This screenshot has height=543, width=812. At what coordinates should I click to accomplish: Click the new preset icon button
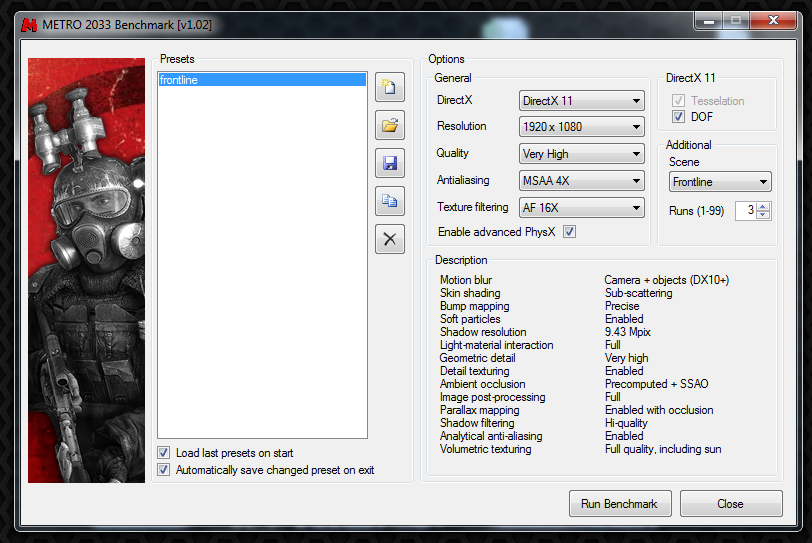click(389, 87)
